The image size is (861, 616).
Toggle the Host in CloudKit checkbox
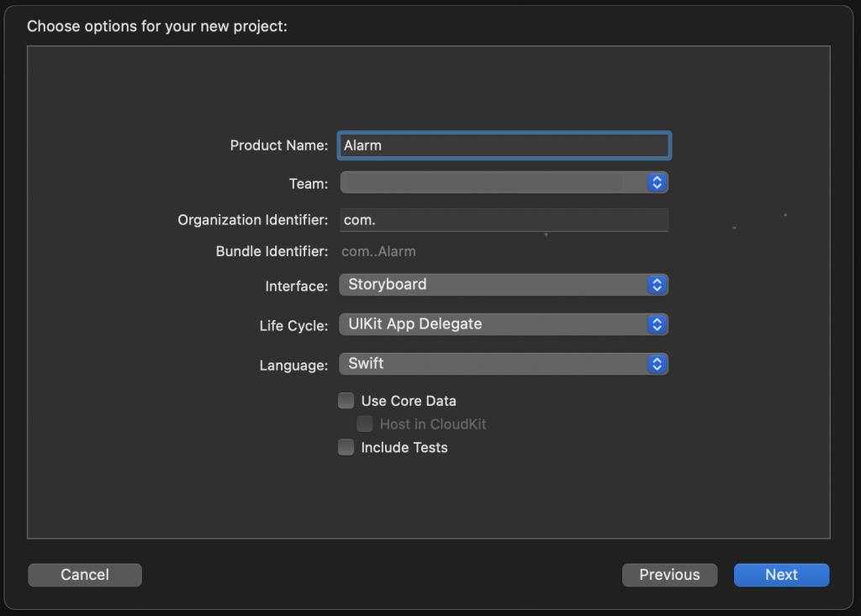(x=365, y=424)
